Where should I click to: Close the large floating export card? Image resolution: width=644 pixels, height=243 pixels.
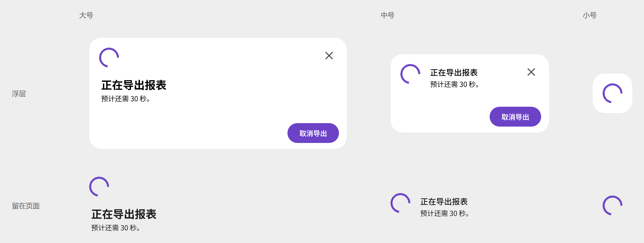[x=329, y=56]
